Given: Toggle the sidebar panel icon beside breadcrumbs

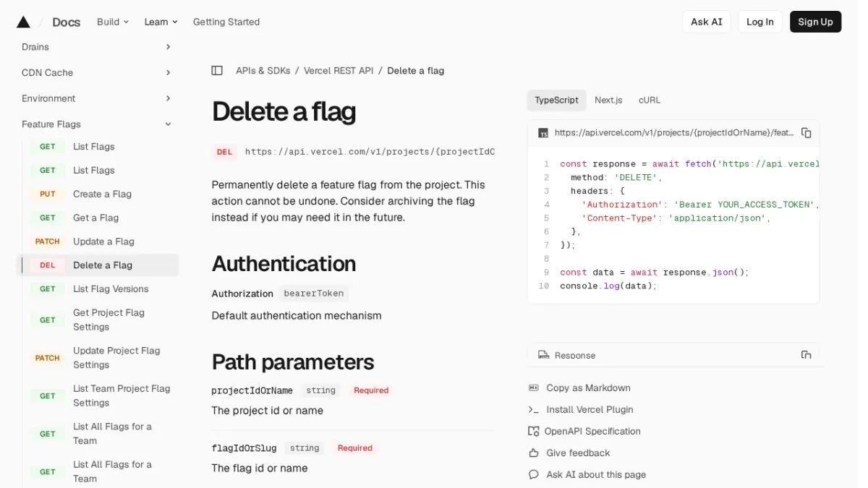Looking at the screenshot, I should tap(217, 71).
